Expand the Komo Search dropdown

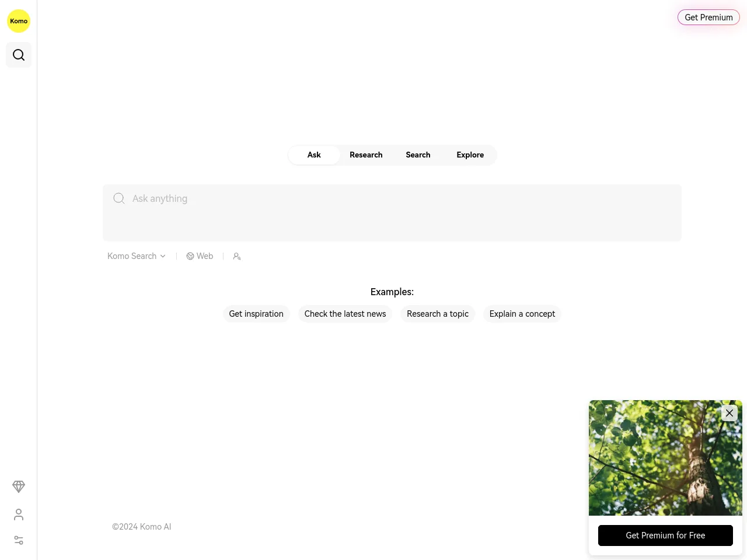click(x=137, y=256)
